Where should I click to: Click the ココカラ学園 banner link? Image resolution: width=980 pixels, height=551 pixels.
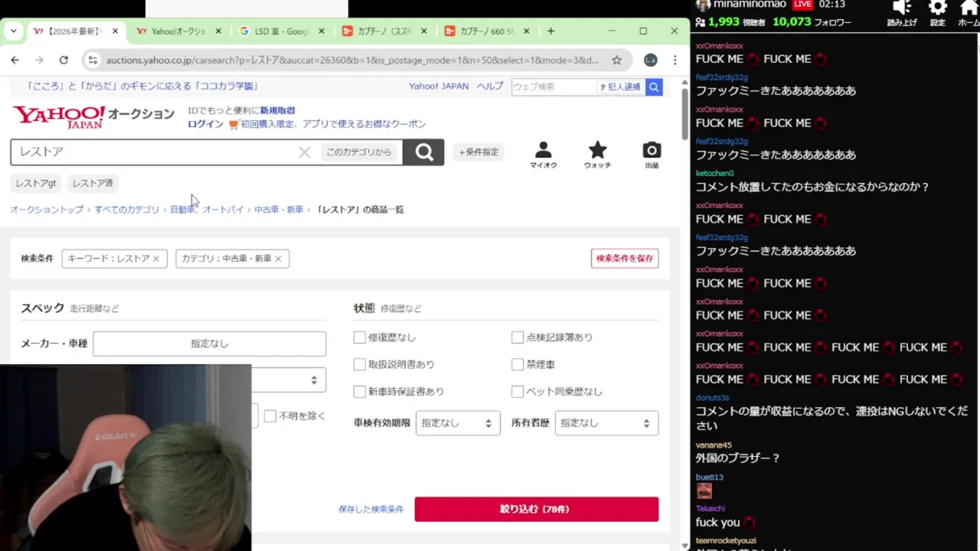tap(142, 86)
